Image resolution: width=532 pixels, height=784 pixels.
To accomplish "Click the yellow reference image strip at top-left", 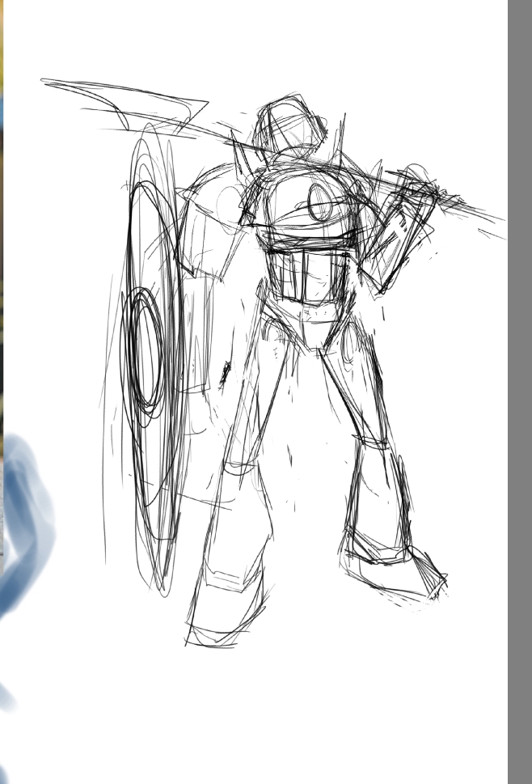I will pos(2,49).
